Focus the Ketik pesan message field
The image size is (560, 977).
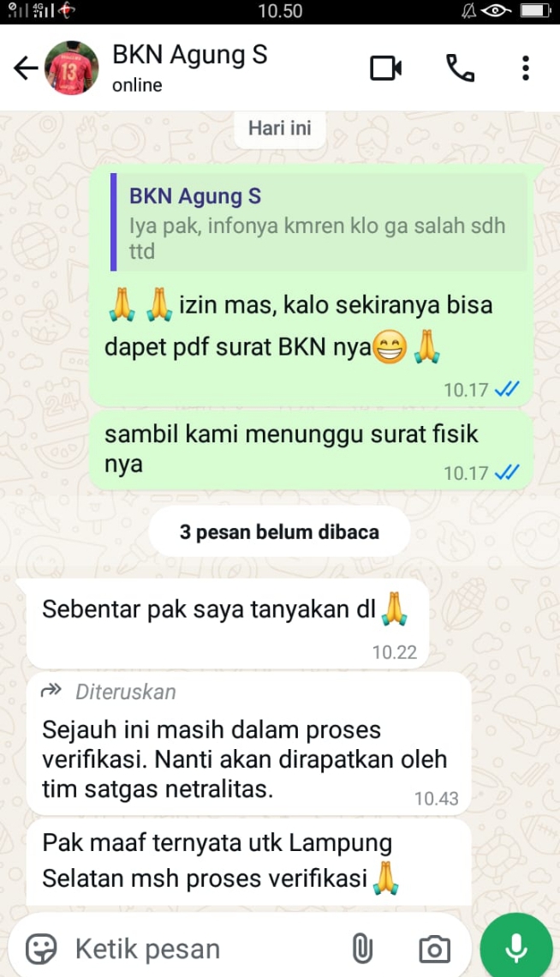tap(206, 949)
